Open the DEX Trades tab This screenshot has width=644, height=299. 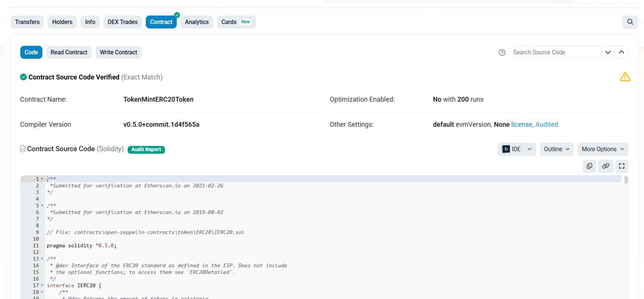[122, 22]
